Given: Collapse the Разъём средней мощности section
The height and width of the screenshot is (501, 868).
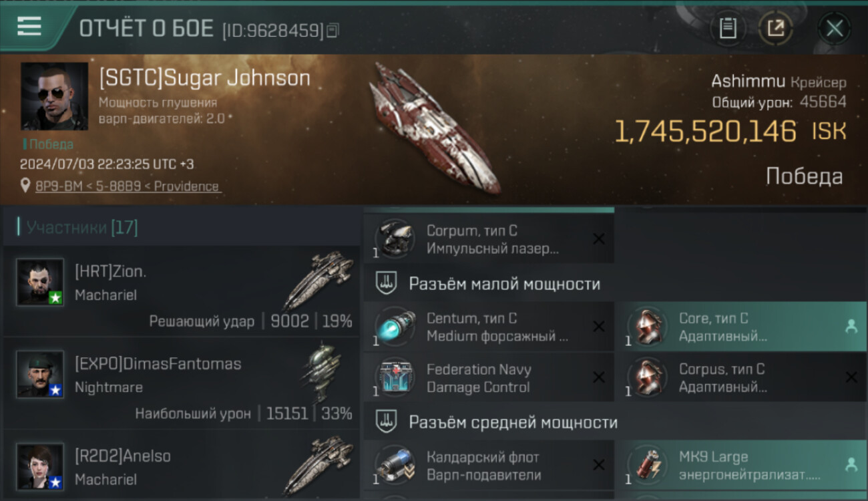Looking at the screenshot, I should click(x=489, y=422).
